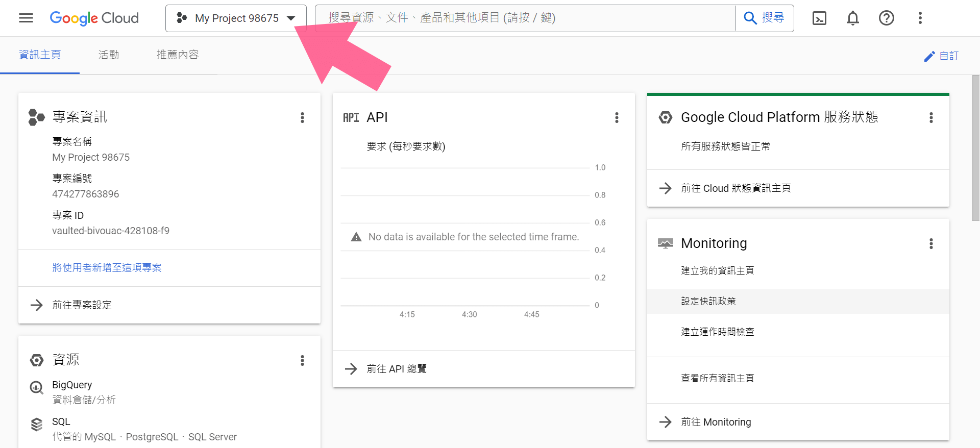Click the project number 474277863896

(86, 194)
